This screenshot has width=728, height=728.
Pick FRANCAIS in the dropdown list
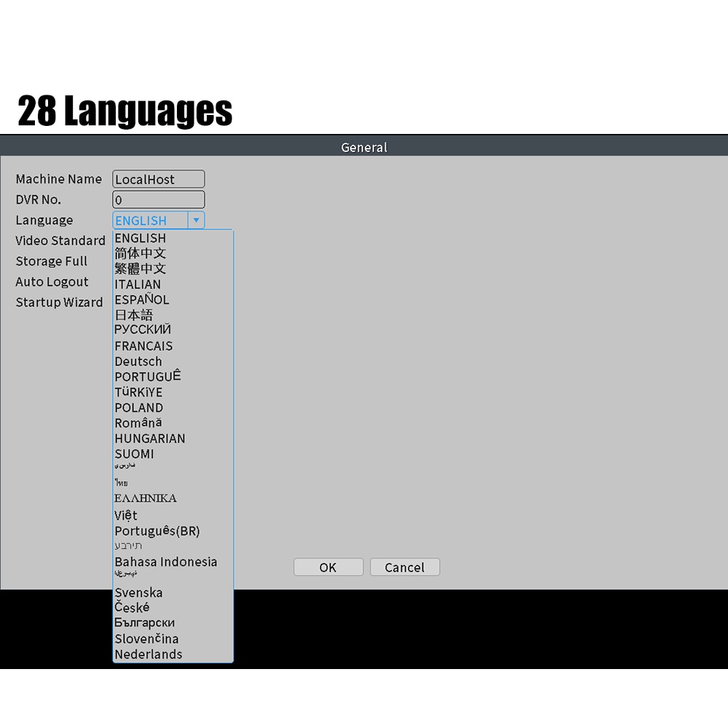(x=173, y=346)
